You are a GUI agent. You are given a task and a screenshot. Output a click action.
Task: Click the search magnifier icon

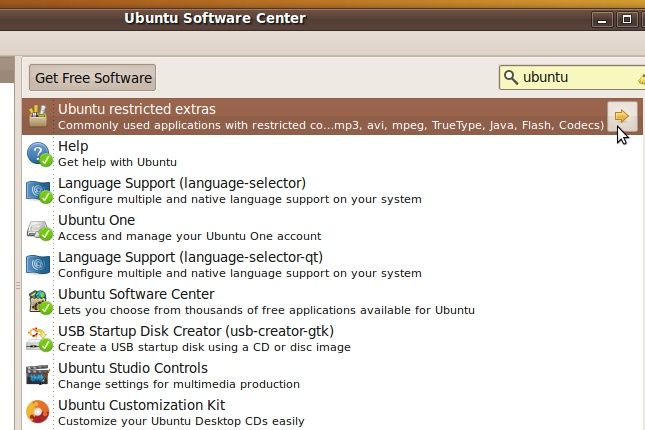click(x=510, y=77)
